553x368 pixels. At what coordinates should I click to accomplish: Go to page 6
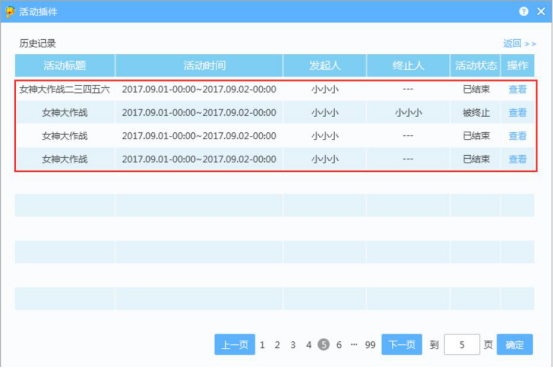[339, 345]
